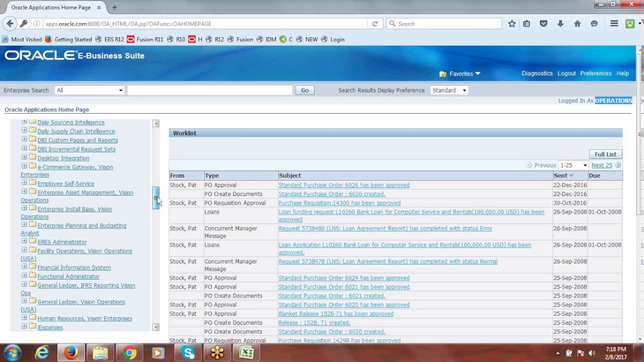Click the navigator list scrollbar thumb
This screenshot has width=644, height=362.
[156, 198]
